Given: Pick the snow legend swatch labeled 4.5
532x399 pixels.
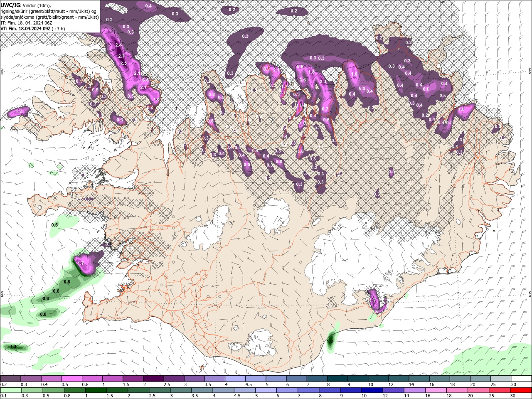Looking at the screenshot, I should 256,379.
